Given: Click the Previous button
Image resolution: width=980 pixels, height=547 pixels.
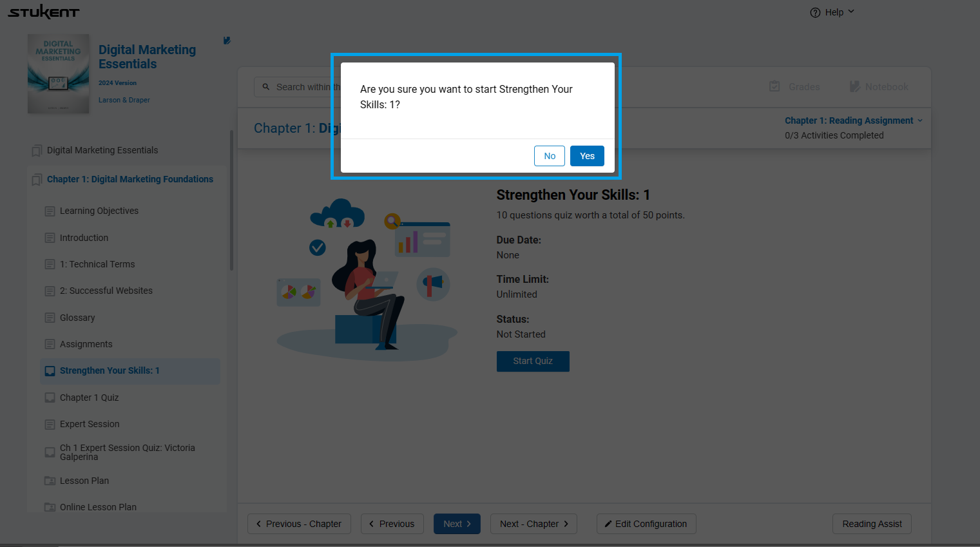Looking at the screenshot, I should (x=392, y=524).
